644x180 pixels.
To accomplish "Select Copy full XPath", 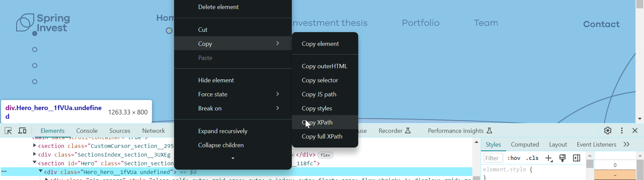I will pyautogui.click(x=325, y=137).
